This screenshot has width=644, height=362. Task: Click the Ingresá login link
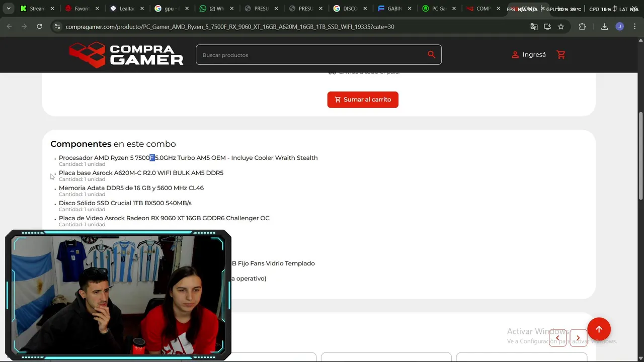tap(534, 54)
